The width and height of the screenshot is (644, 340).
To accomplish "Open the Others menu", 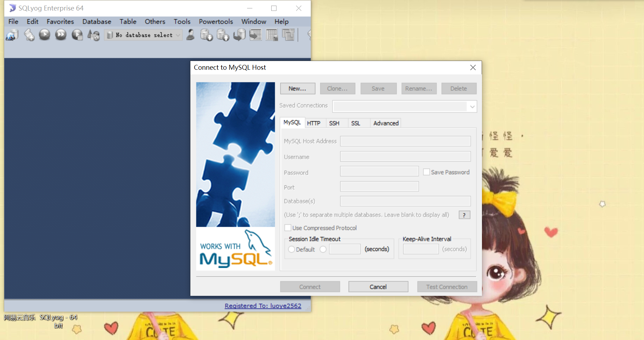I will (x=155, y=21).
